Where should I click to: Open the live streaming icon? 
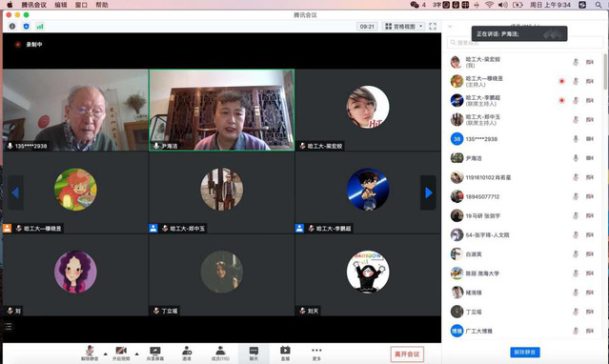coord(285,353)
